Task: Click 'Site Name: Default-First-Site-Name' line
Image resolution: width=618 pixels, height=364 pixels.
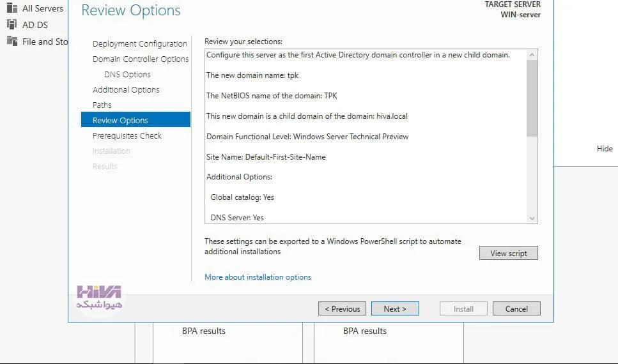Action: [x=266, y=157]
